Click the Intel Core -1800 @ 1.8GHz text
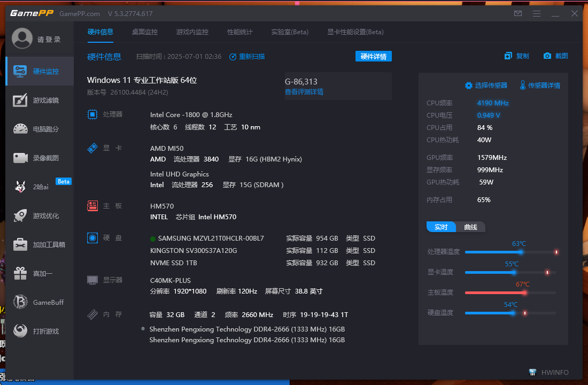This screenshot has width=588, height=385. click(191, 115)
